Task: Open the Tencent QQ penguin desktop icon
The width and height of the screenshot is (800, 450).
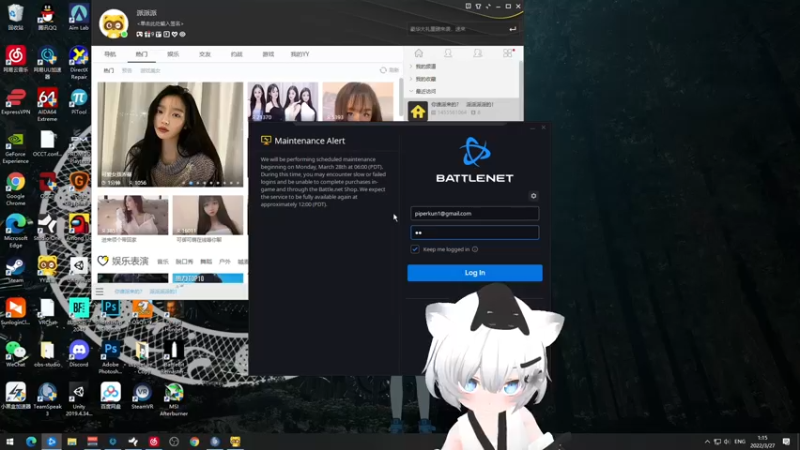Action: click(47, 17)
